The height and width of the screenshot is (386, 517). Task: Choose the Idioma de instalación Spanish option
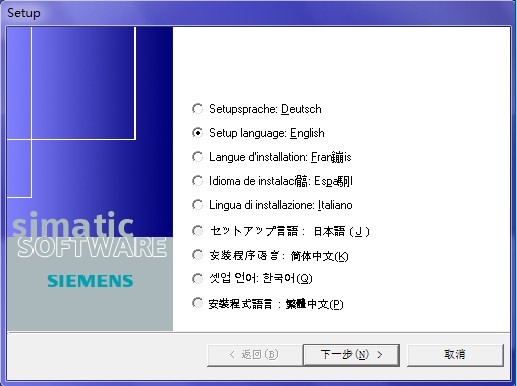(x=197, y=181)
